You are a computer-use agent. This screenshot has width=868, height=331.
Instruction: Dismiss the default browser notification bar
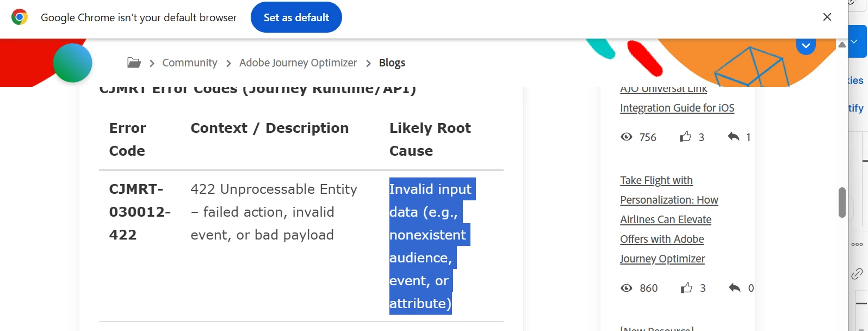coord(827,17)
